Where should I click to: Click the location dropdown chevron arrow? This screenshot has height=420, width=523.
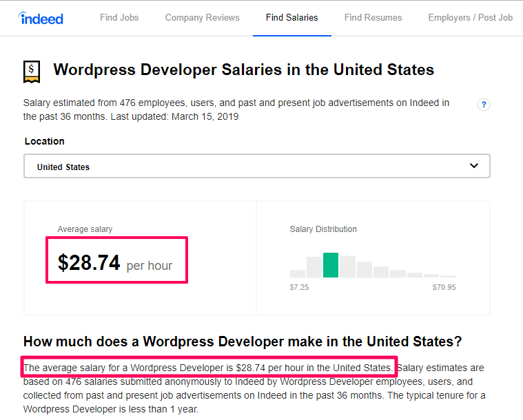[474, 166]
